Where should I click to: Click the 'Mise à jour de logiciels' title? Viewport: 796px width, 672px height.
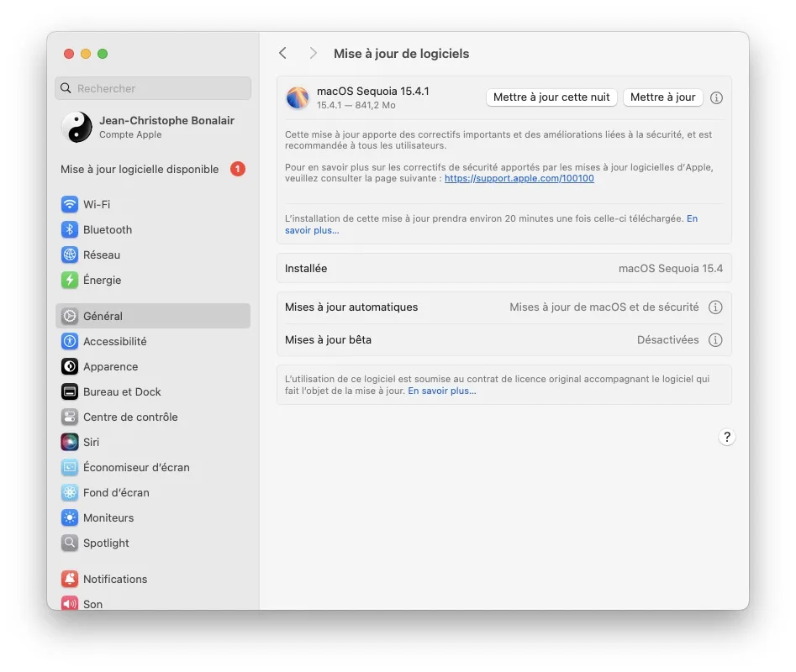(x=401, y=53)
